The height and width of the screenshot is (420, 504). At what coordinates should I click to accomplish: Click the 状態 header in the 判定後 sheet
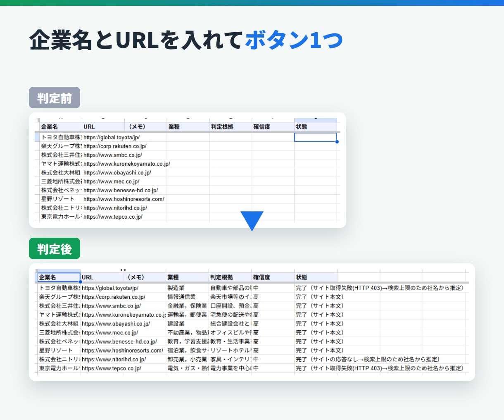(x=316, y=277)
